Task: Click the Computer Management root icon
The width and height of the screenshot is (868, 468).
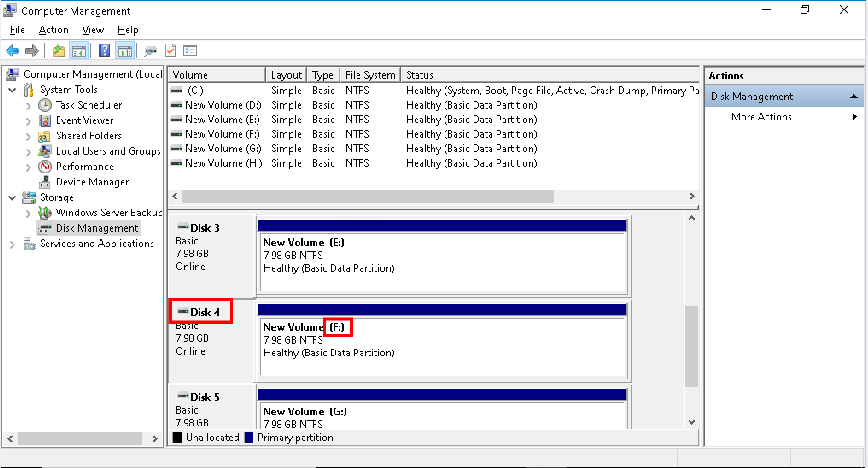Action: pos(12,74)
